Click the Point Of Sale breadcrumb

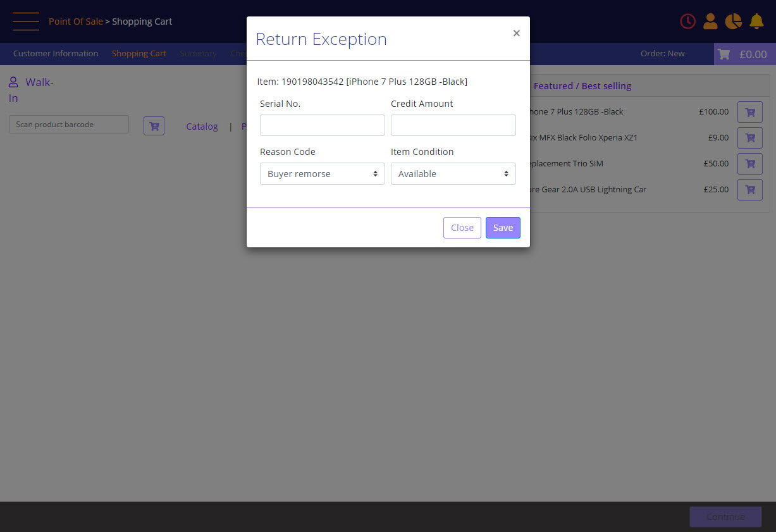[76, 22]
